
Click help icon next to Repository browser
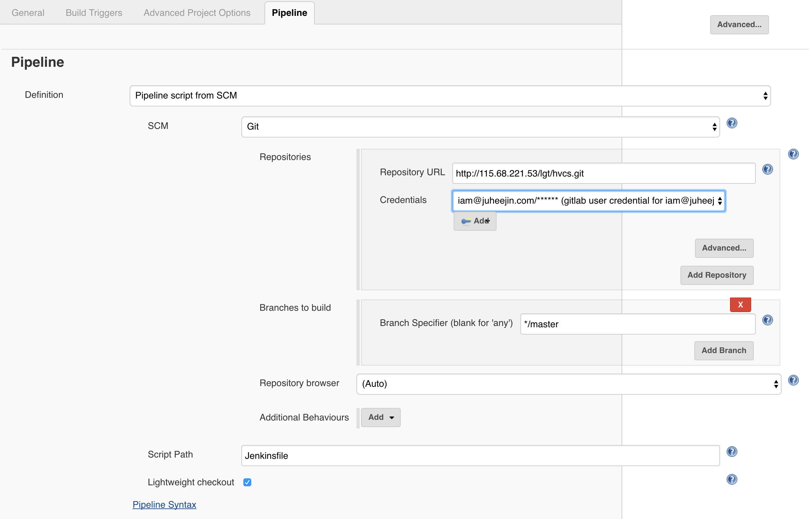coord(793,380)
